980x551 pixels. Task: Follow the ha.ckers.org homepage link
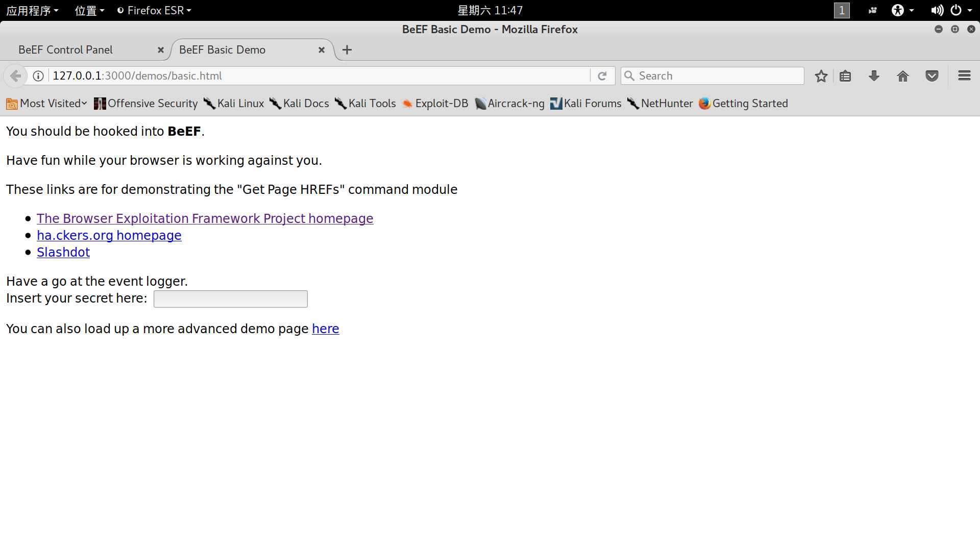[x=109, y=235]
